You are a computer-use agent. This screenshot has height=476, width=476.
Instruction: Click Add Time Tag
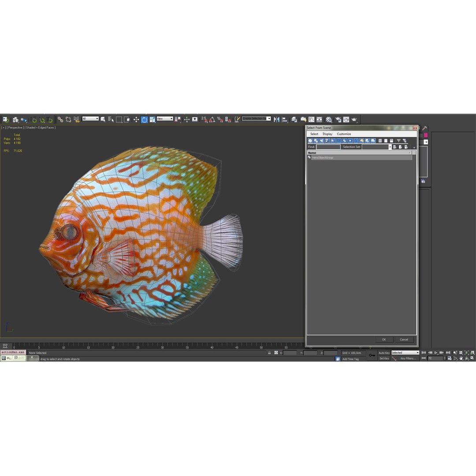click(350, 359)
